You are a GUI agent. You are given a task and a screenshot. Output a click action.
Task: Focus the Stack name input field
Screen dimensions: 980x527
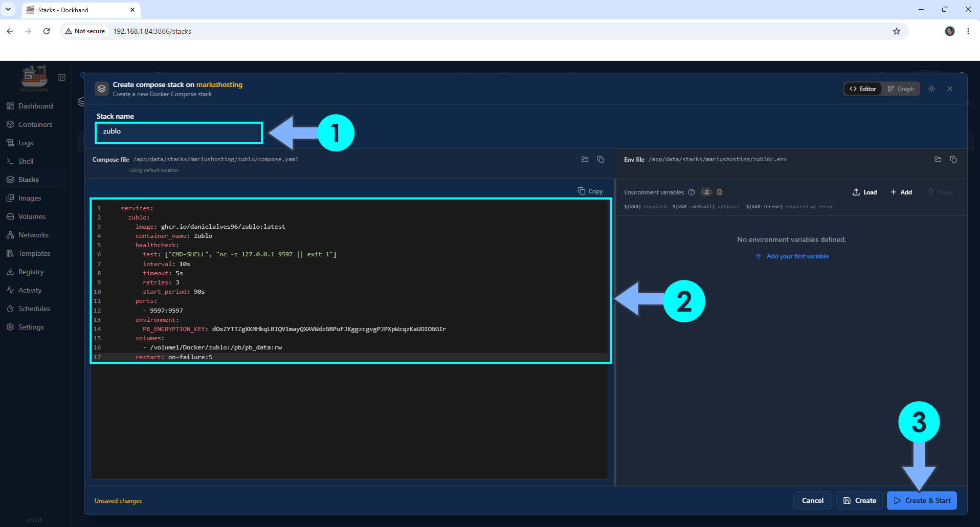click(x=179, y=133)
